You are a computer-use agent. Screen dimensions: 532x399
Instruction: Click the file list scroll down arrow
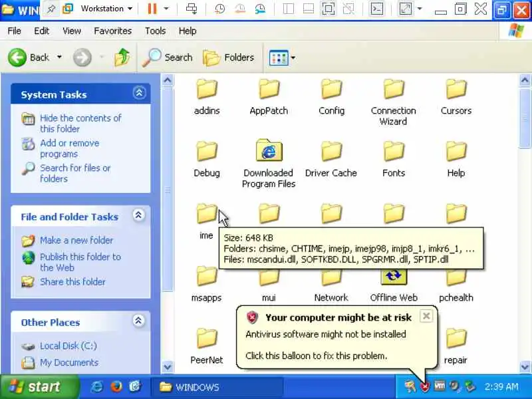coord(525,367)
